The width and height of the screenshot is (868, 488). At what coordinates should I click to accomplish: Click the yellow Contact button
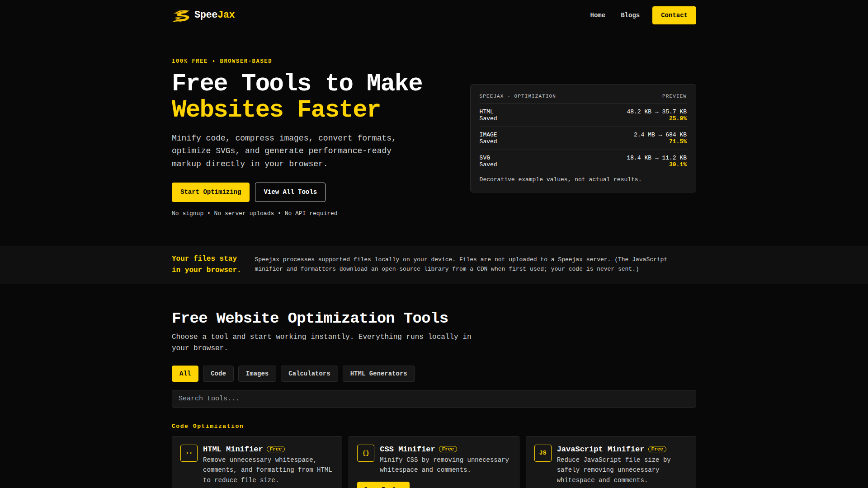[x=674, y=15]
